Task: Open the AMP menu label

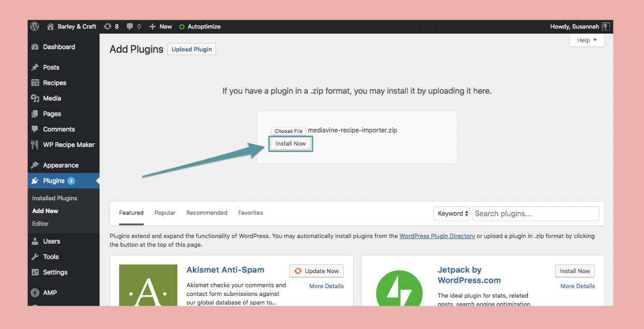Action: point(50,293)
